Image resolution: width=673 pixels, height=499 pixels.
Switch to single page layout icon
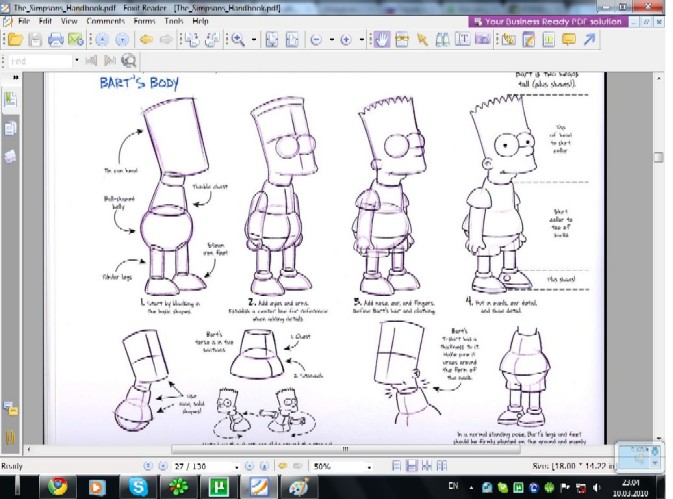point(397,466)
